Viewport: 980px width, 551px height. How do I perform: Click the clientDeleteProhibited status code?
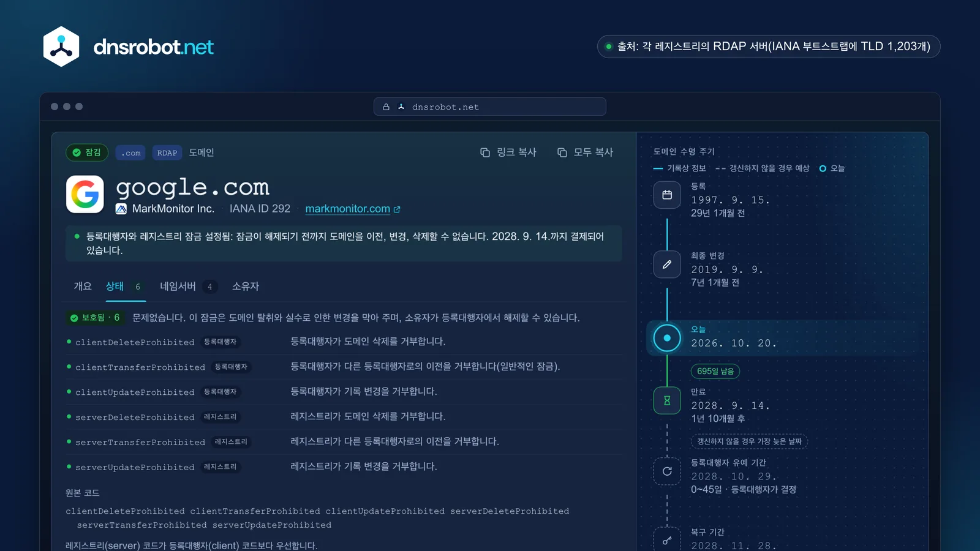[x=135, y=342]
